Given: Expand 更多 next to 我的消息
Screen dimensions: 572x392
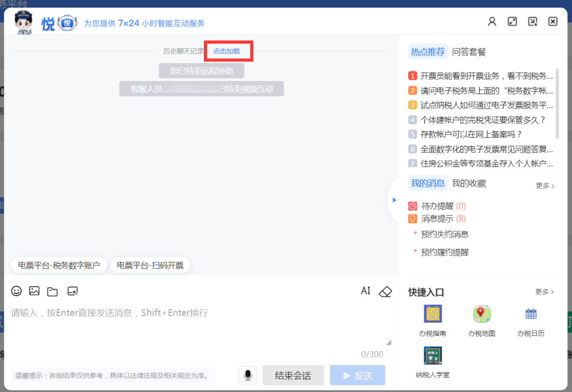Looking at the screenshot, I should (x=545, y=186).
